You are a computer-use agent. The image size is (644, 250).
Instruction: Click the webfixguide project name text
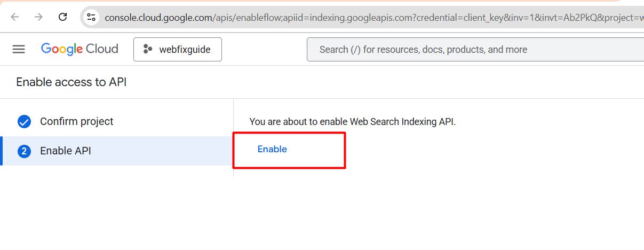pos(185,50)
